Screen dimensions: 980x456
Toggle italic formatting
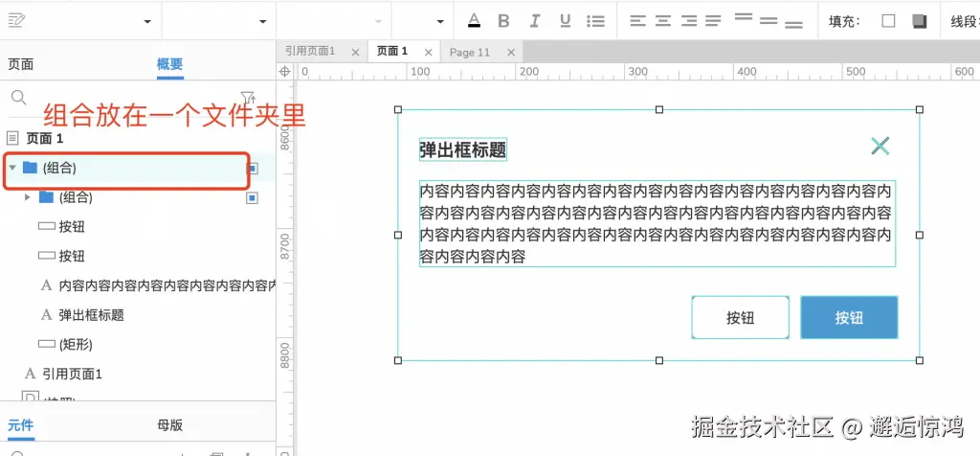(534, 21)
